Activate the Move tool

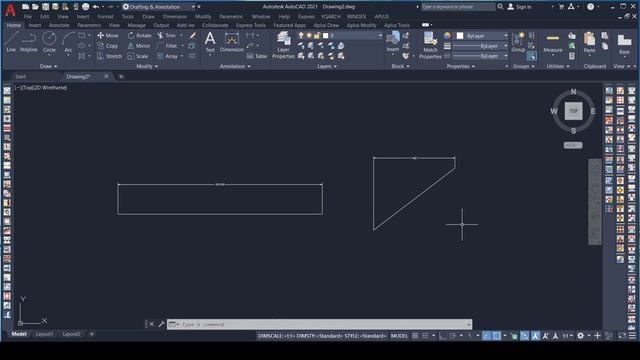[x=108, y=36]
